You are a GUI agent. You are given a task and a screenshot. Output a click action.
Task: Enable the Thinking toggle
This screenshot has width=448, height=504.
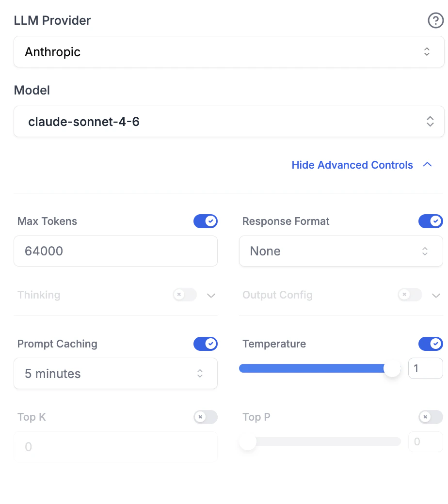(184, 295)
